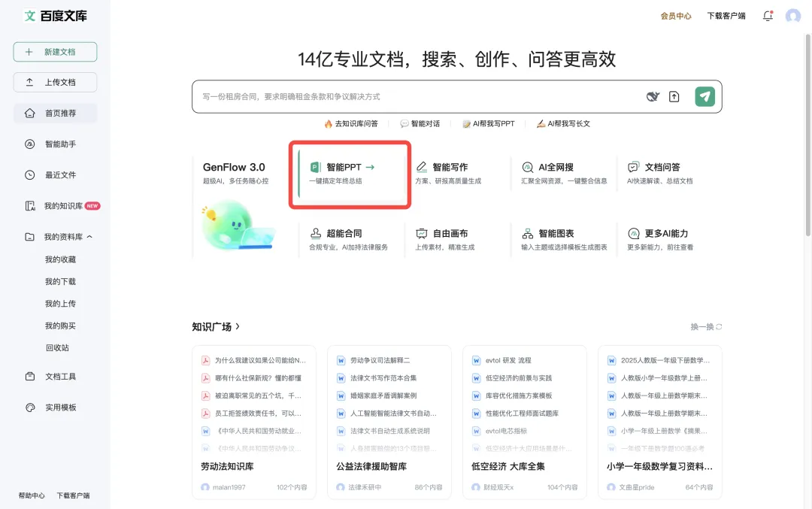Open 小学一年级数学复习资料 card title
This screenshot has width=812, height=509.
659,467
